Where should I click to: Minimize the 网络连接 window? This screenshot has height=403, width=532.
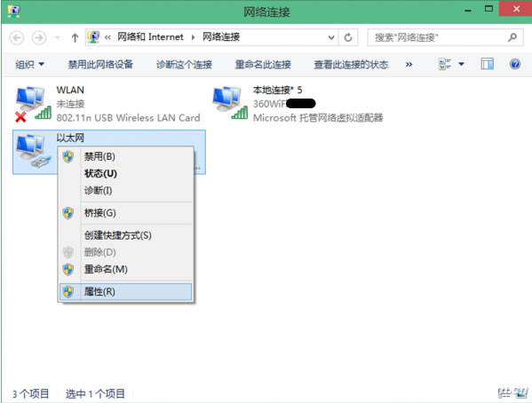(468, 10)
